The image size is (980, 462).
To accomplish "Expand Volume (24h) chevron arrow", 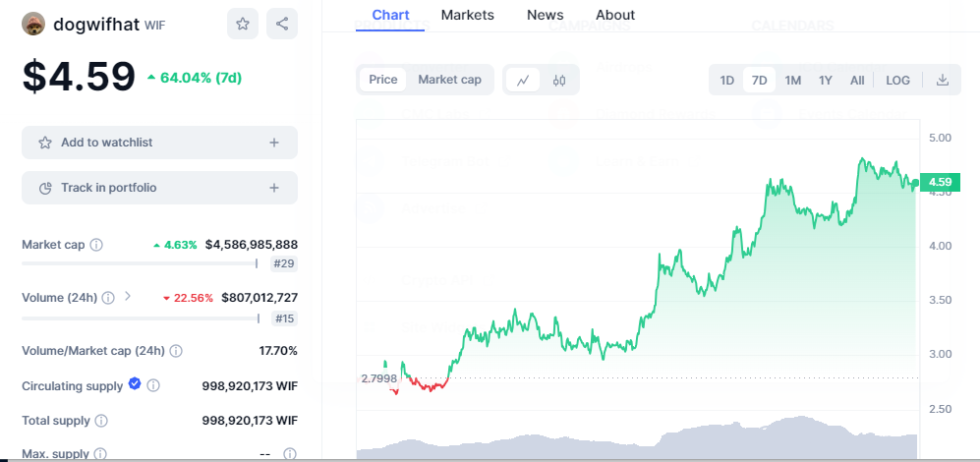I will [x=128, y=296].
